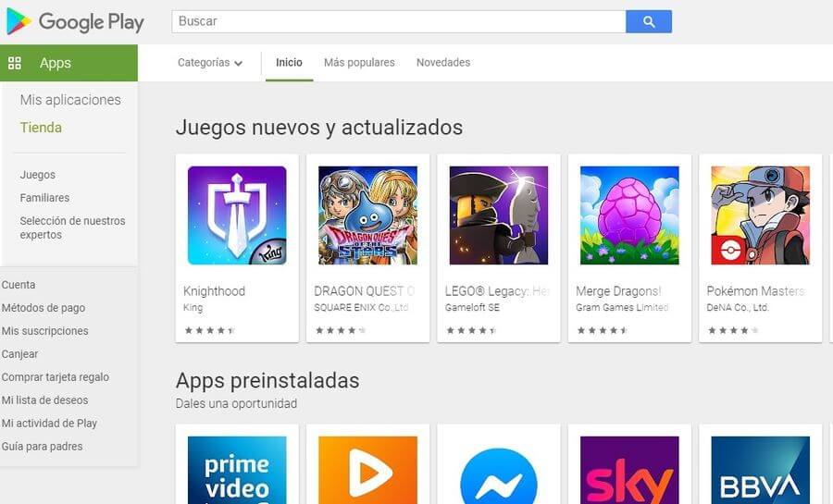Open the Sky app icon
833x504 pixels.
tap(629, 470)
